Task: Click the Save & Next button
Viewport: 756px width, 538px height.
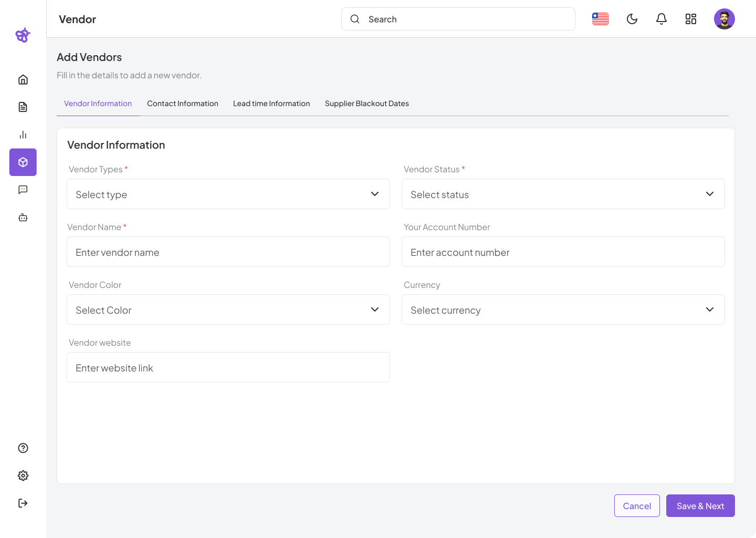Action: pos(700,506)
